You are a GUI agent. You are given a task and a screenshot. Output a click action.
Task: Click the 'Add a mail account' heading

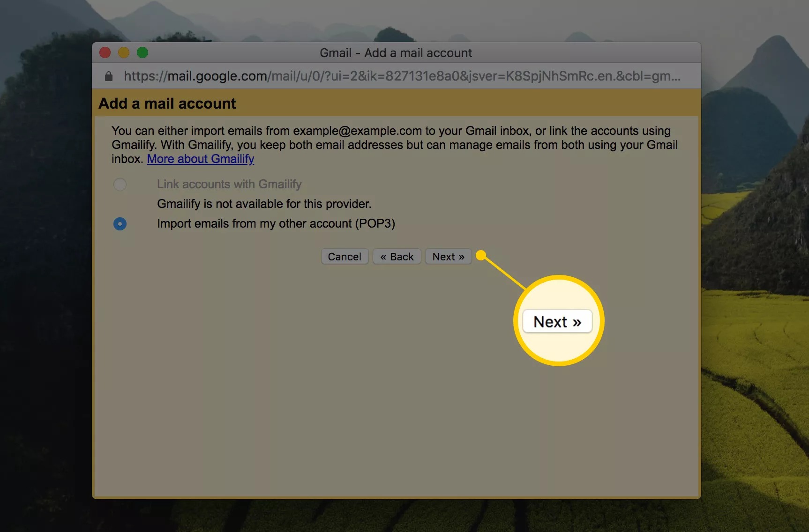[167, 103]
